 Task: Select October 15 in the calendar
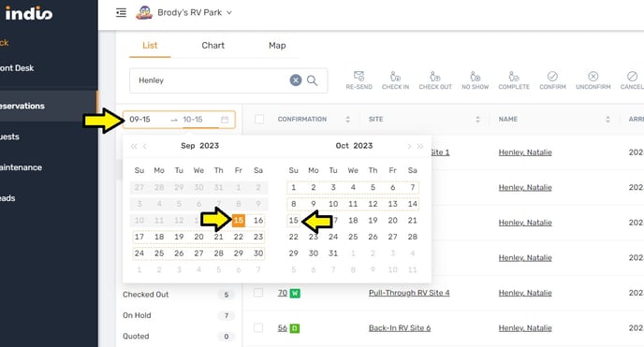[293, 220]
